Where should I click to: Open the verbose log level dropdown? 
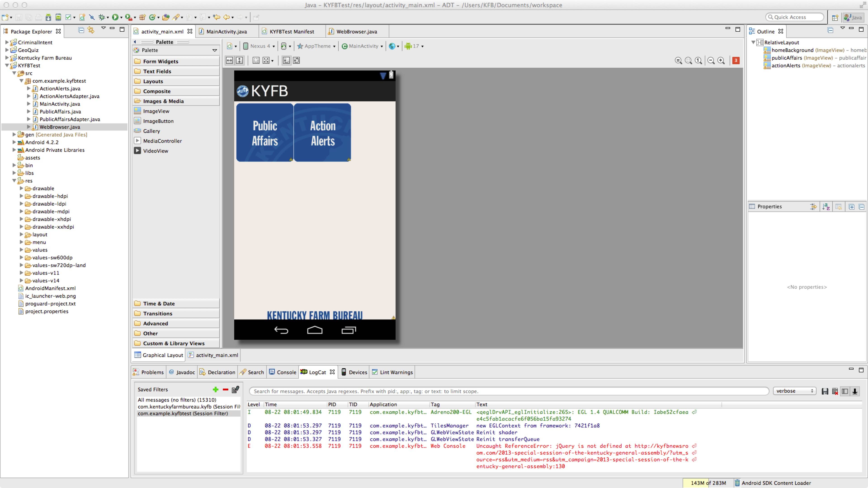click(794, 391)
